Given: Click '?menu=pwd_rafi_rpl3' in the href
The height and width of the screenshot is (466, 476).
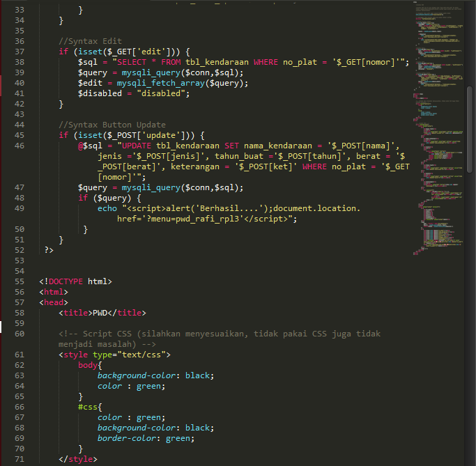Looking at the screenshot, I should click(193, 219).
